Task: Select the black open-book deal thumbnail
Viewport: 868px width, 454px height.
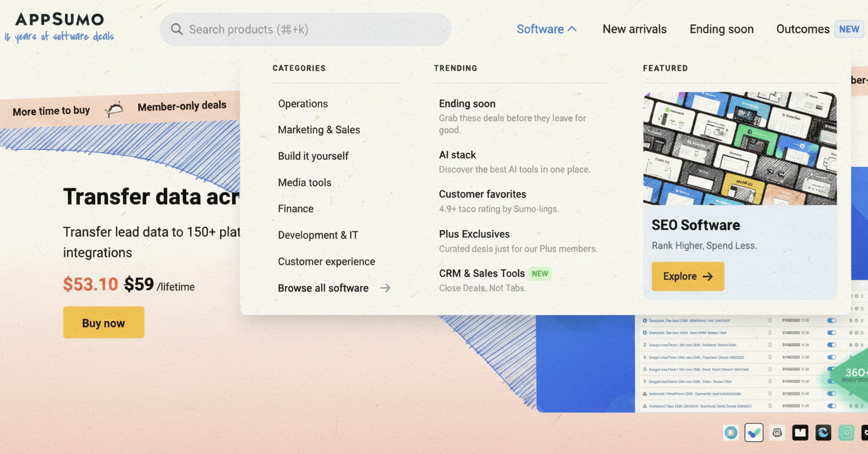Action: 800,432
